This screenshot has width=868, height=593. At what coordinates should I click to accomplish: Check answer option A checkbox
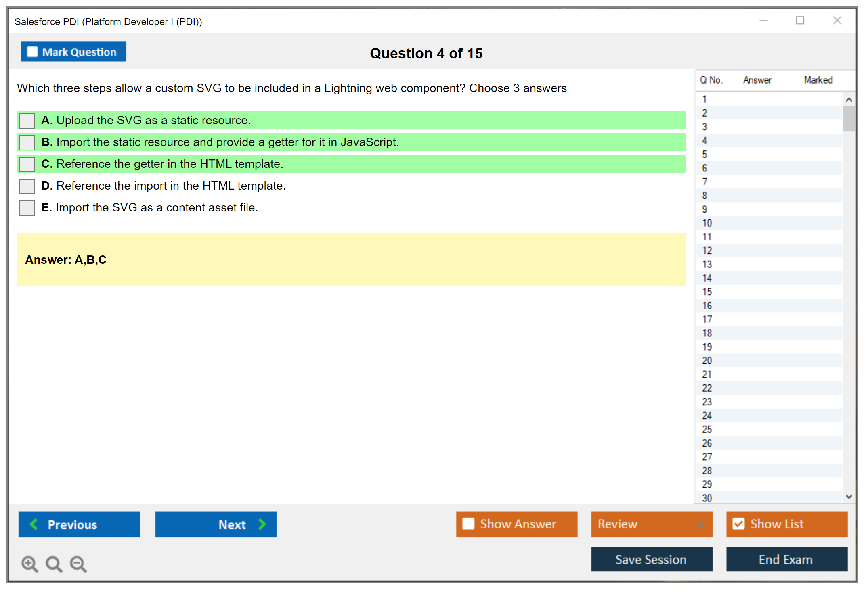[27, 121]
